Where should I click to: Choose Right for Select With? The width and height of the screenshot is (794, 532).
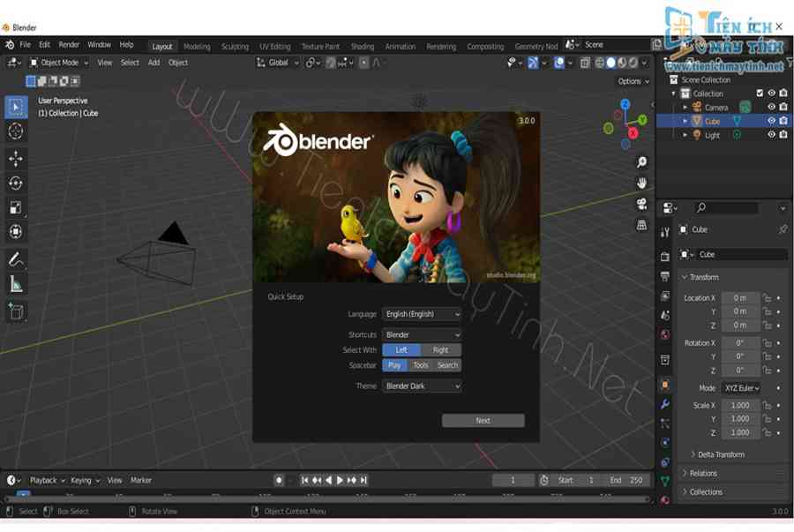tap(440, 350)
